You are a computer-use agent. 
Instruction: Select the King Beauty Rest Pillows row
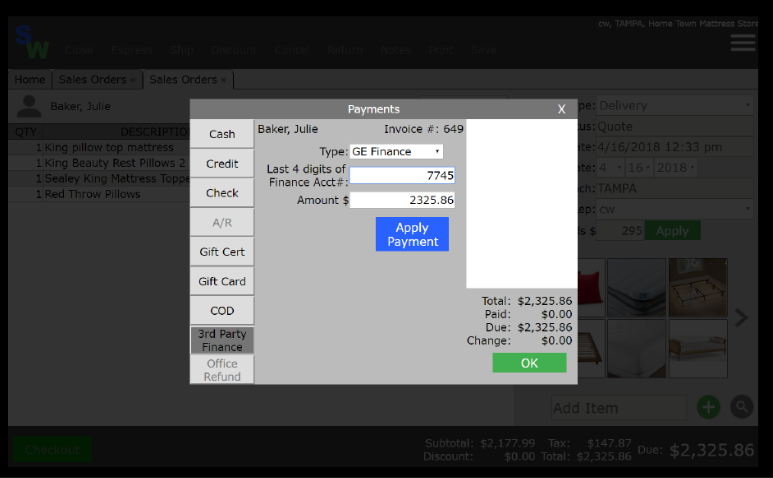point(99,163)
